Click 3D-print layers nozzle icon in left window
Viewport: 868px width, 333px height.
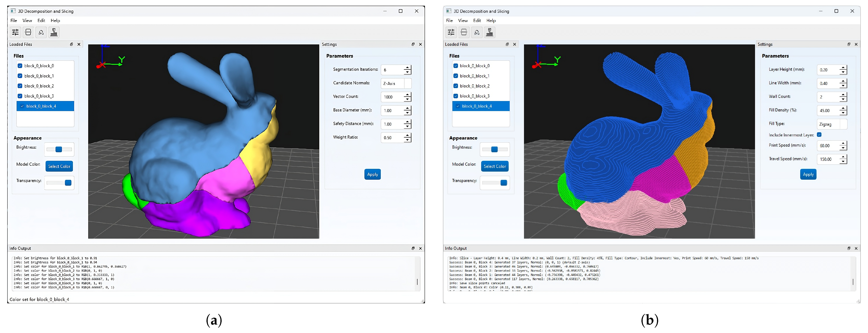coord(54,32)
